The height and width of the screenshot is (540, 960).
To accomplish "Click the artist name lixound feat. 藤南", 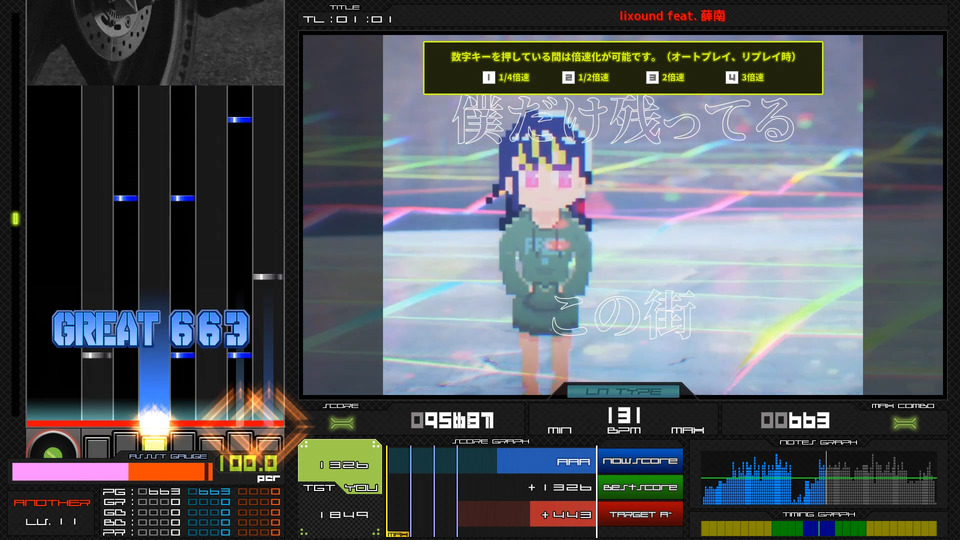I will coord(672,16).
